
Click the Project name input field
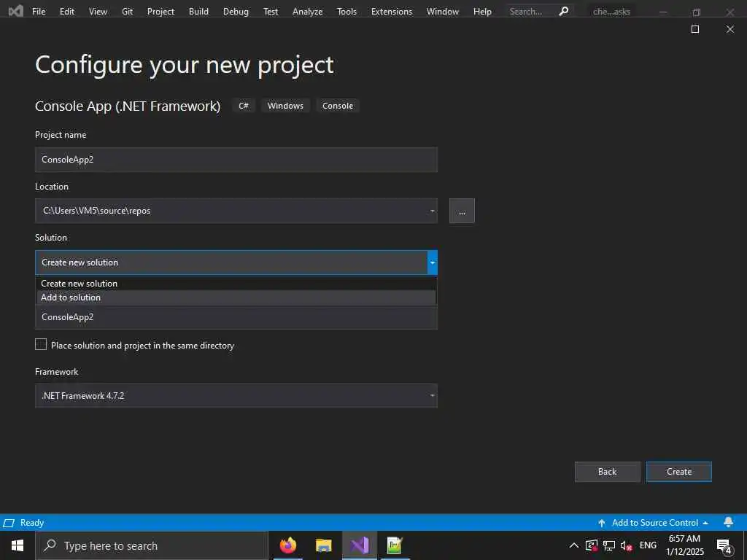point(236,160)
